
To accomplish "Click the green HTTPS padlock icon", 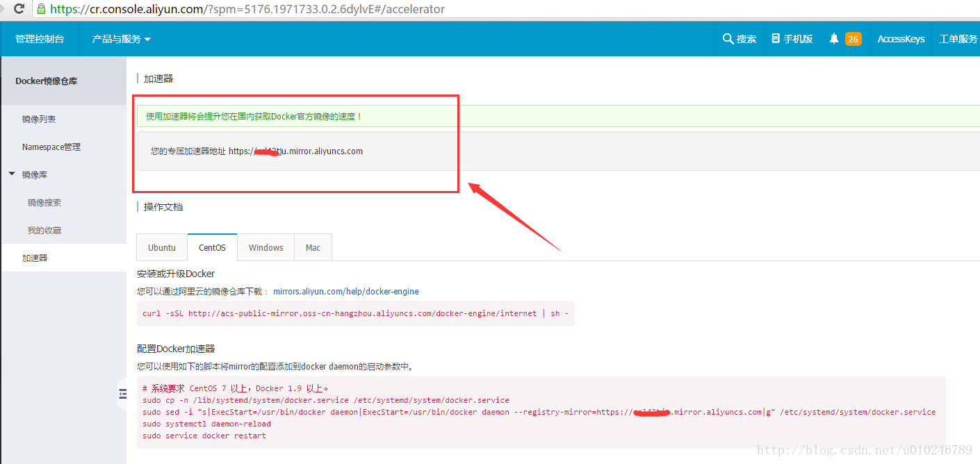I will click(41, 10).
